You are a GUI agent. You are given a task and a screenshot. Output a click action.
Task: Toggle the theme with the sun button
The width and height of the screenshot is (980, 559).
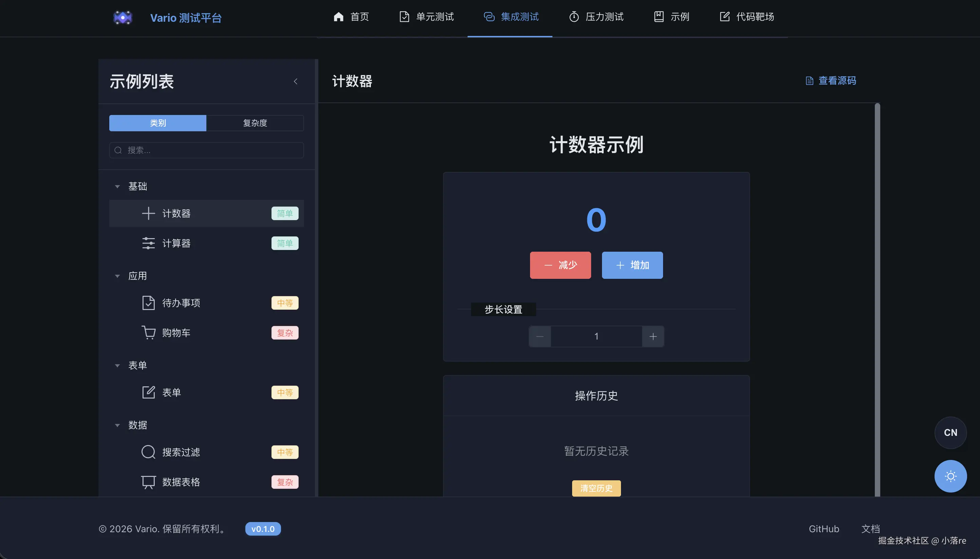pos(950,476)
